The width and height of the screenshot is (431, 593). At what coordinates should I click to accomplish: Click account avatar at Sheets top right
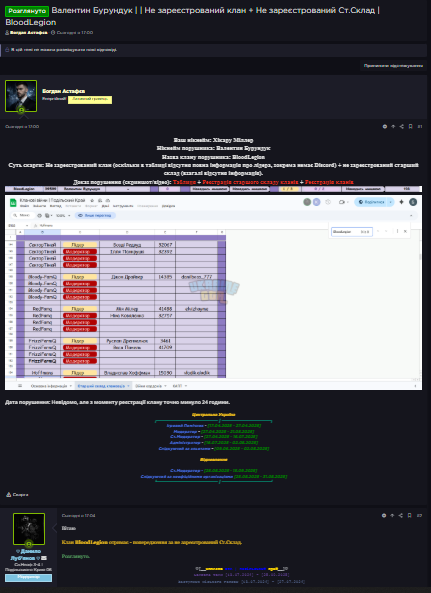[413, 202]
